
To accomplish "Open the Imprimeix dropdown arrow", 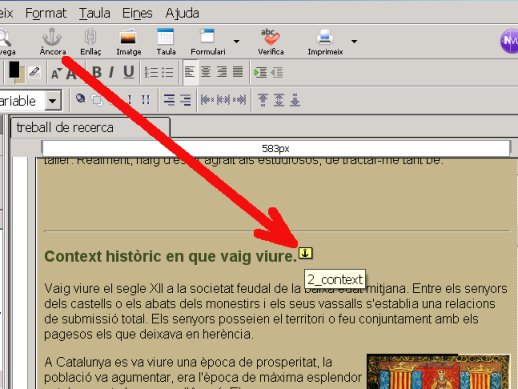I will point(354,41).
